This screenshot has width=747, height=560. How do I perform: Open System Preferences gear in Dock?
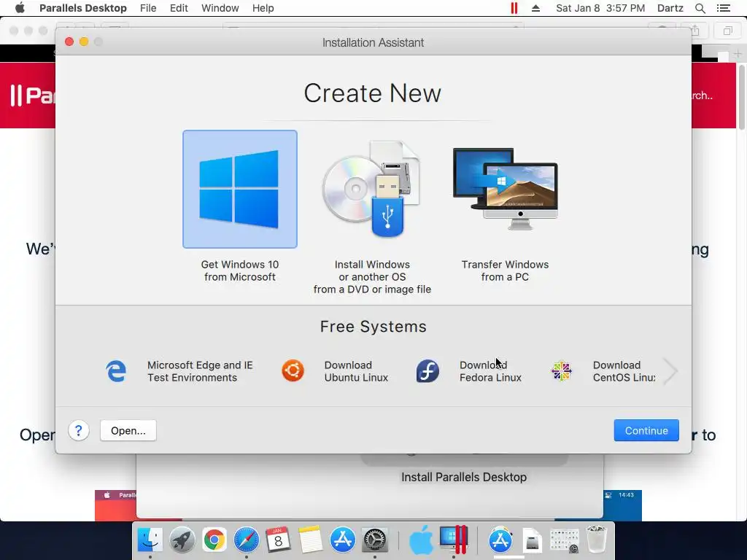[x=375, y=540]
